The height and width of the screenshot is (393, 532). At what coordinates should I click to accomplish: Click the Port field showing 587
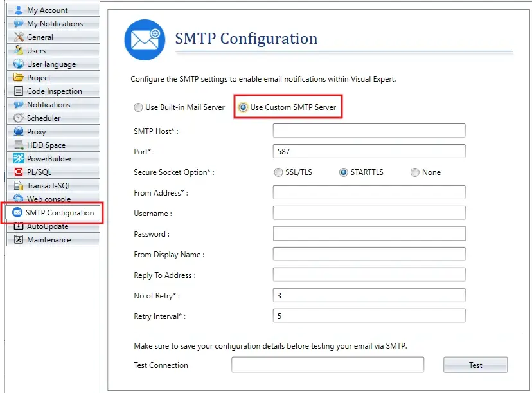click(x=369, y=151)
